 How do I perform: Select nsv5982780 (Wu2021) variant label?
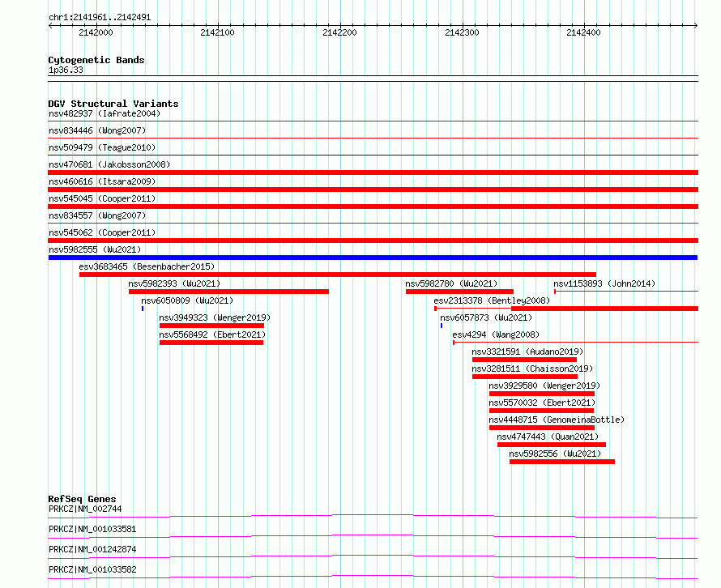[451, 283]
